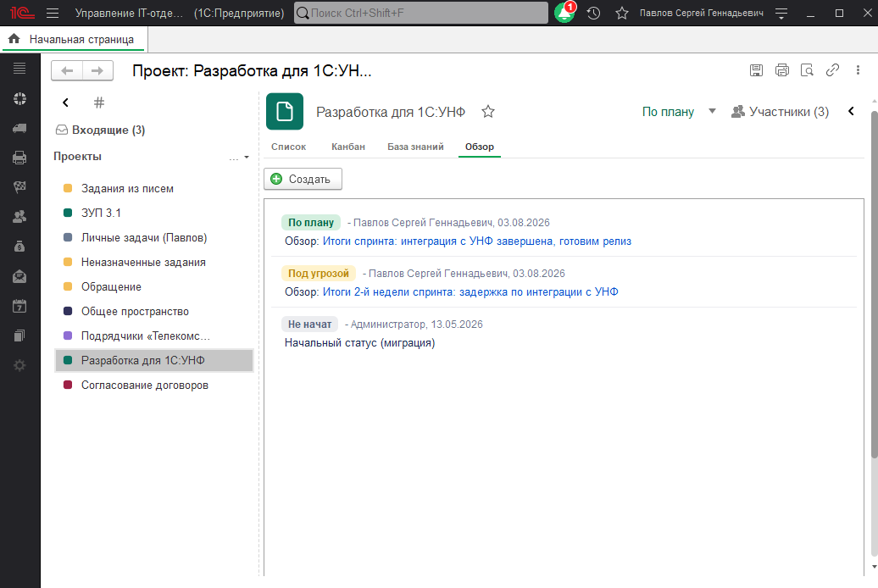Click the Создать button

303,180
